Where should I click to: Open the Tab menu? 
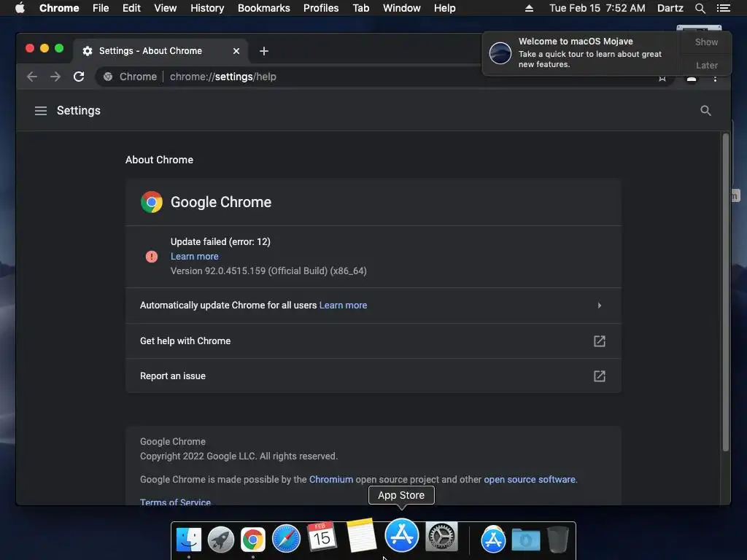pyautogui.click(x=360, y=8)
